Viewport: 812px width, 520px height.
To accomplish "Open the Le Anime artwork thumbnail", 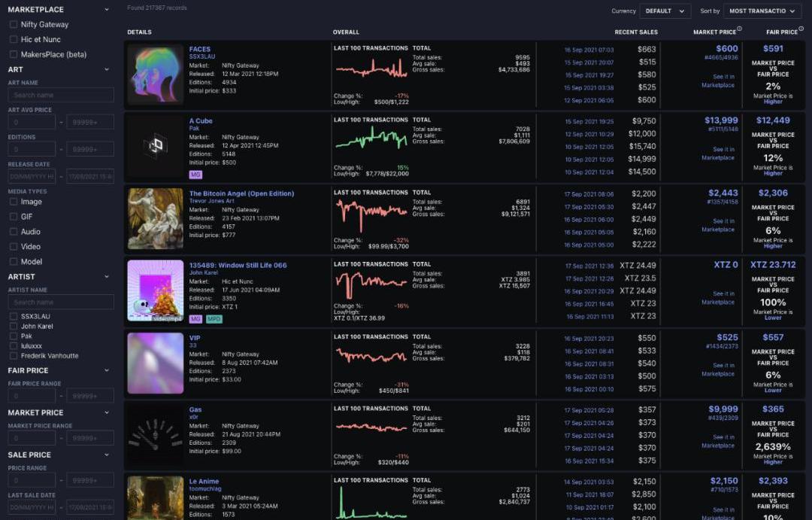I will click(x=156, y=497).
